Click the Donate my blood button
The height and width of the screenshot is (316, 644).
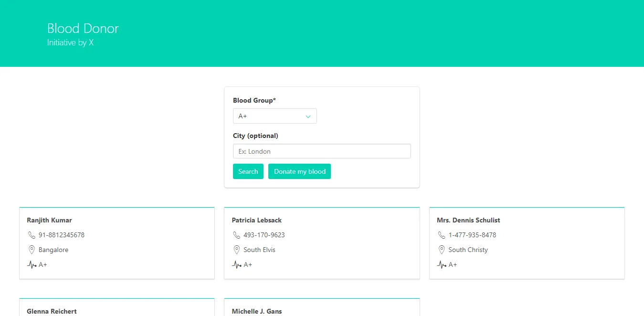(x=299, y=171)
